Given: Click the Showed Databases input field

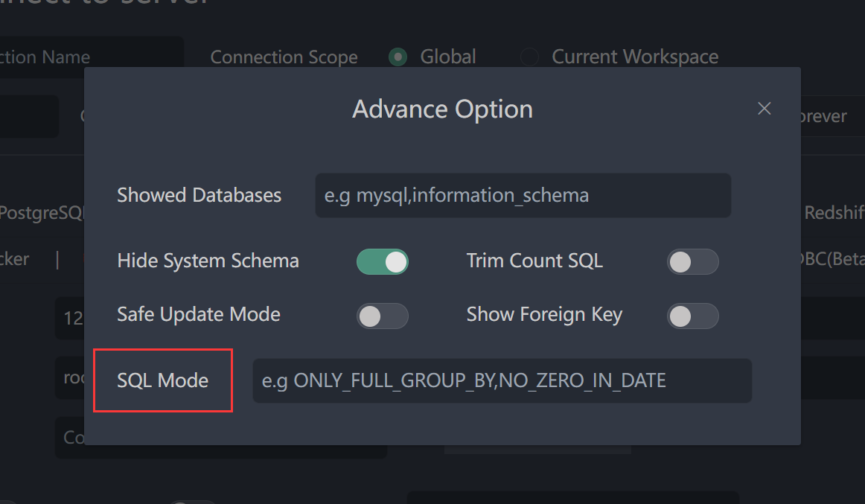Looking at the screenshot, I should pyautogui.click(x=523, y=195).
